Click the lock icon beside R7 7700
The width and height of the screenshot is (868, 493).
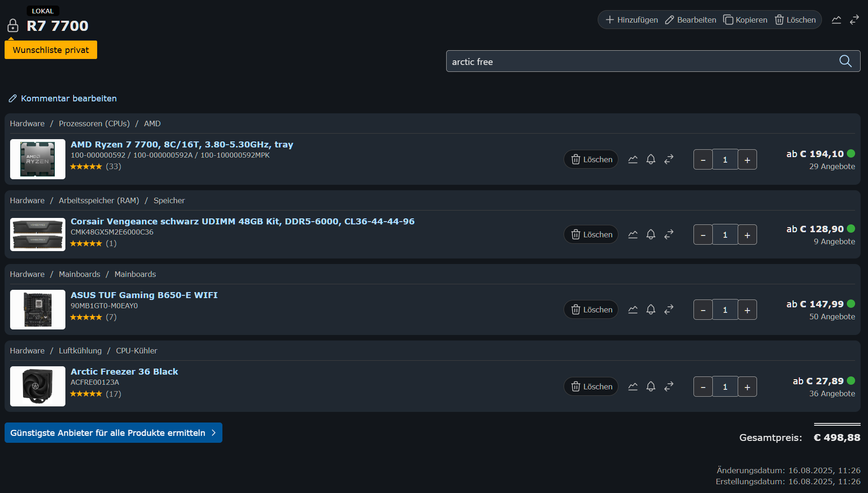pos(13,25)
